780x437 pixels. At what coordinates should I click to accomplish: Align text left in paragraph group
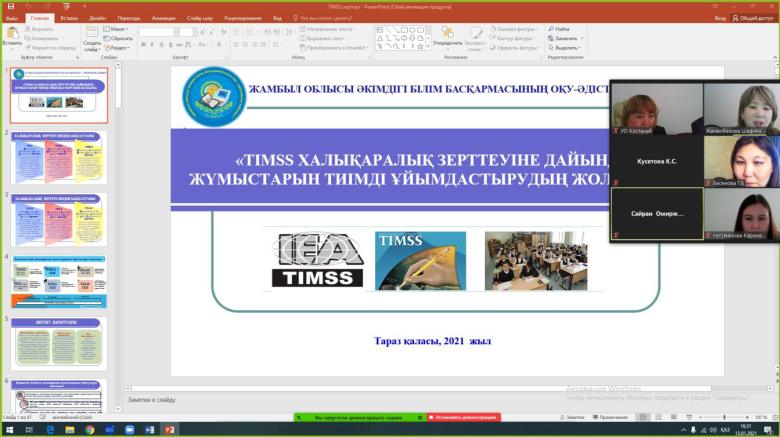click(236, 45)
